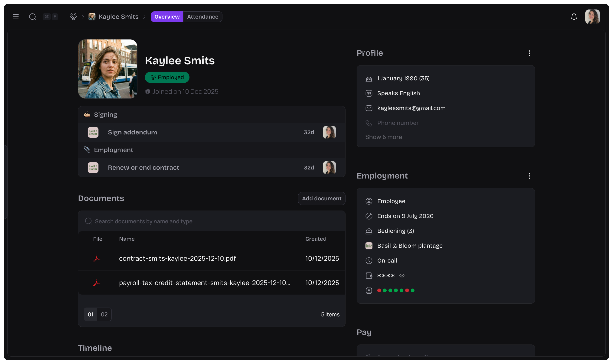613x364 pixels.
Task: Select the Overview tab
Action: coord(167,17)
